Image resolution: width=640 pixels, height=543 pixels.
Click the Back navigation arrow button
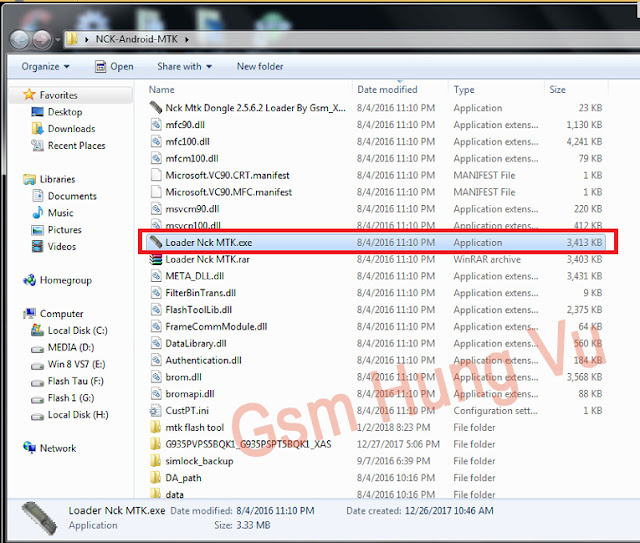(x=19, y=40)
